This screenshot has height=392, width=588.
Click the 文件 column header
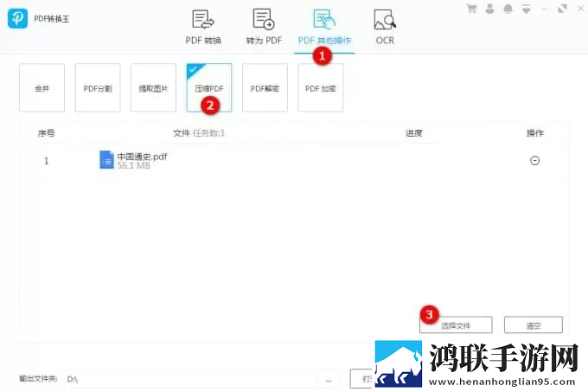[x=182, y=133]
